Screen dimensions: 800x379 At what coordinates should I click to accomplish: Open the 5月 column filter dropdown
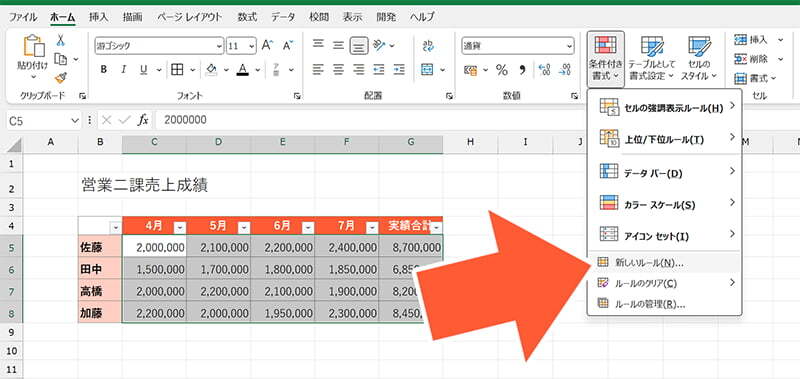point(244,228)
